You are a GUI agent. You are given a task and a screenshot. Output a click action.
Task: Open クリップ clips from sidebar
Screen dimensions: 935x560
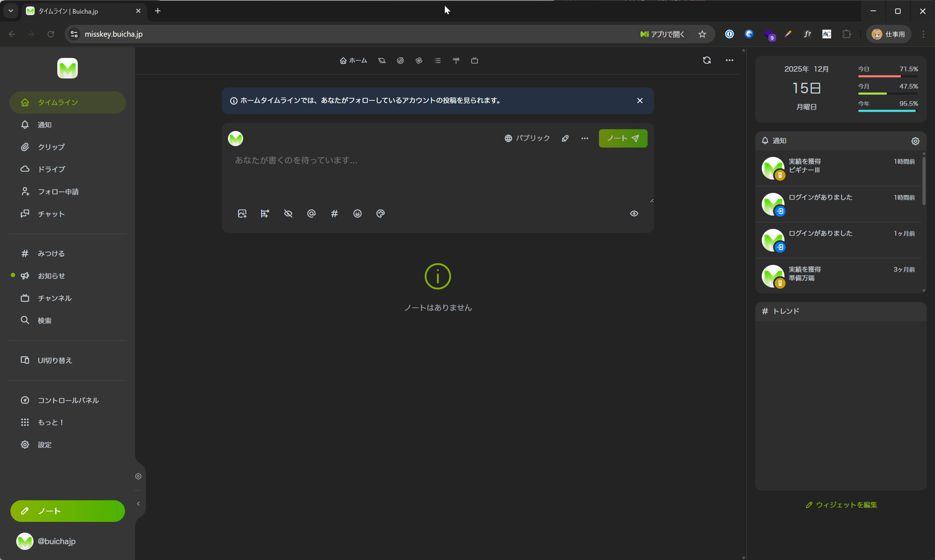pos(67,147)
